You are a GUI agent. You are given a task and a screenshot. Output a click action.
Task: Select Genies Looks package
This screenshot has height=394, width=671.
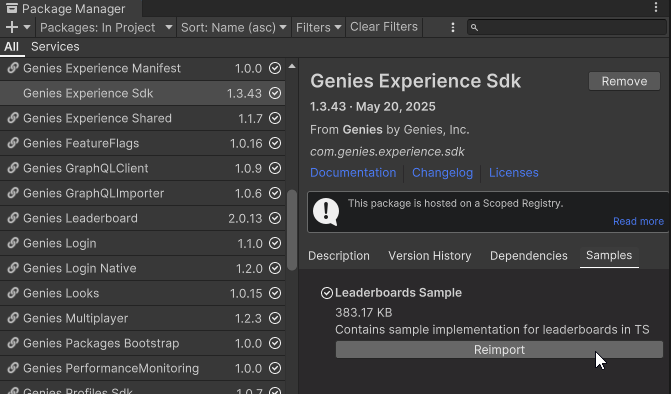click(143, 293)
